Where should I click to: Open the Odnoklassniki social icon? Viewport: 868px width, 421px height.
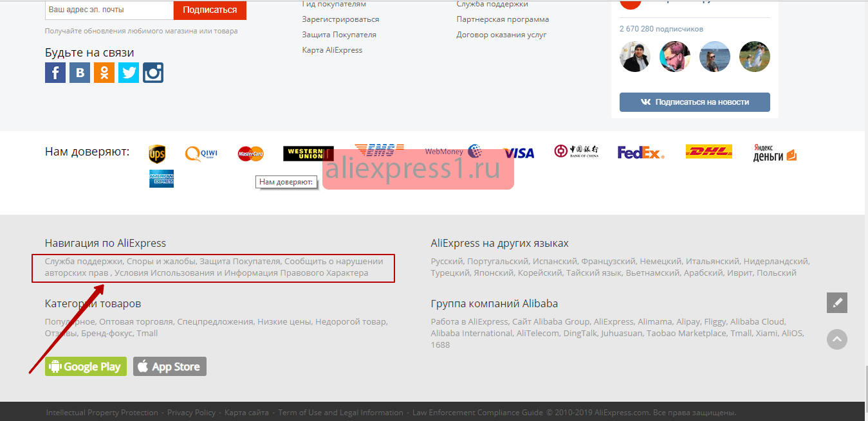coord(104,73)
